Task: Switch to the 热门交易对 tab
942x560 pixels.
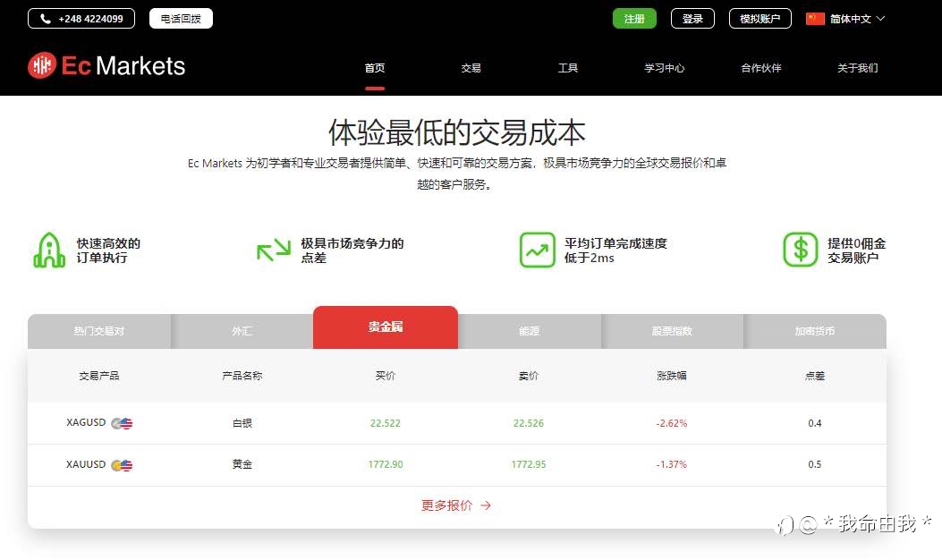Action: [x=99, y=331]
